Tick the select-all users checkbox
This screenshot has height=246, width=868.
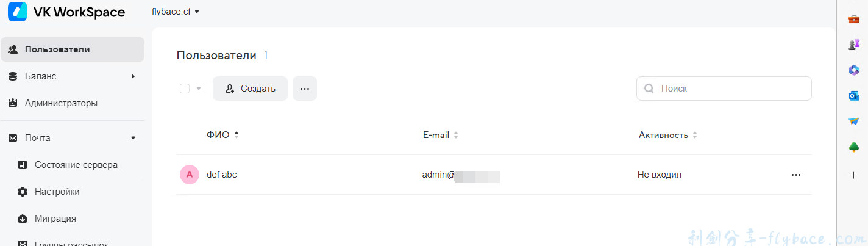click(x=185, y=89)
